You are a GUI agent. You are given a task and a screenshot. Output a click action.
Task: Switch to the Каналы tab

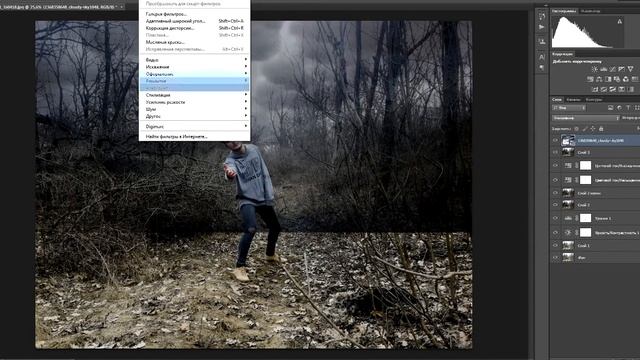pos(573,99)
